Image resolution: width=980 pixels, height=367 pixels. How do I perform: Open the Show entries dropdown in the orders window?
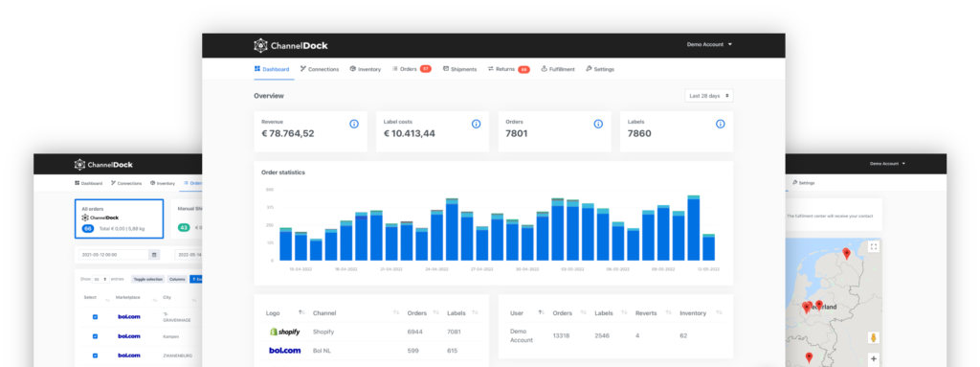click(100, 279)
